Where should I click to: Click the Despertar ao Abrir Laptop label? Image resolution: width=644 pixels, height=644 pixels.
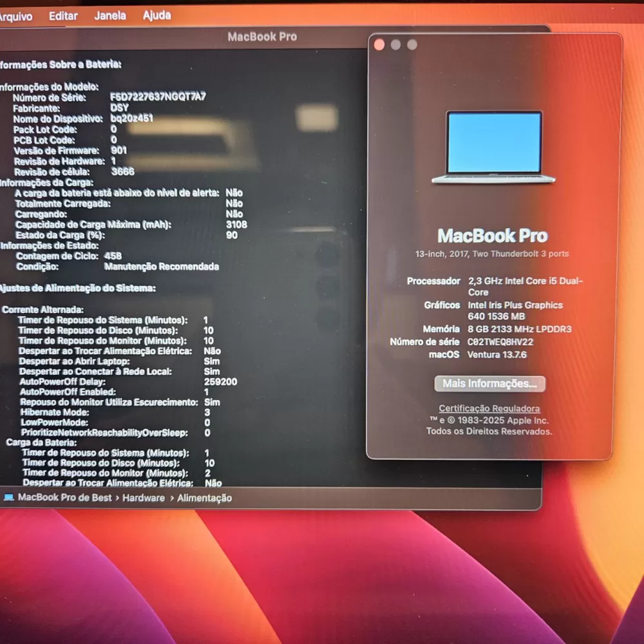coord(74,361)
